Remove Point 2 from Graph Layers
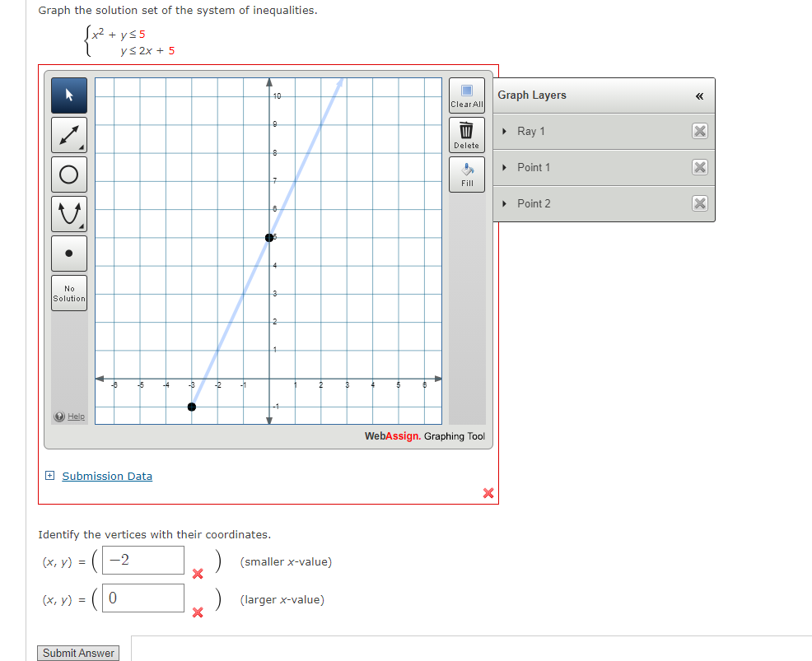Viewport: 812px width, 661px height. pos(699,203)
